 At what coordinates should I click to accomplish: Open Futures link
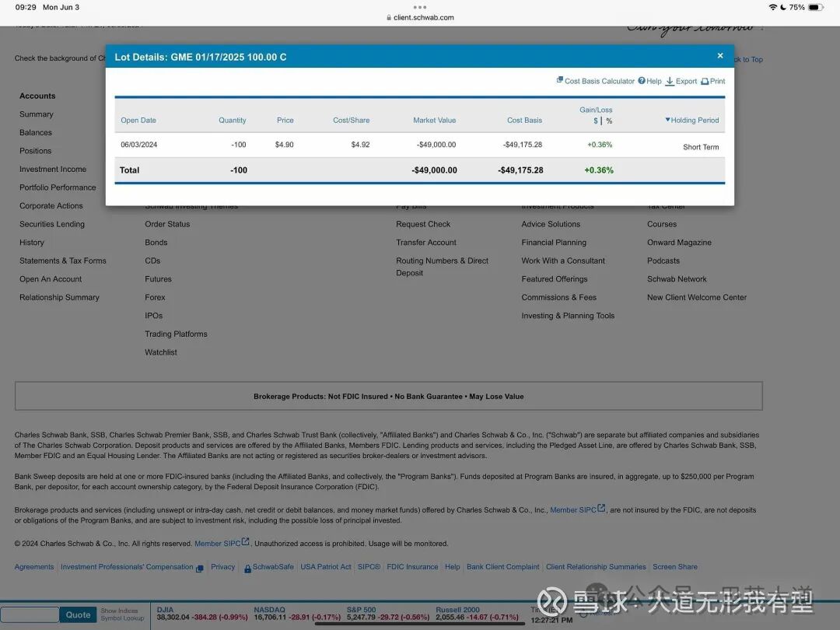click(x=158, y=278)
